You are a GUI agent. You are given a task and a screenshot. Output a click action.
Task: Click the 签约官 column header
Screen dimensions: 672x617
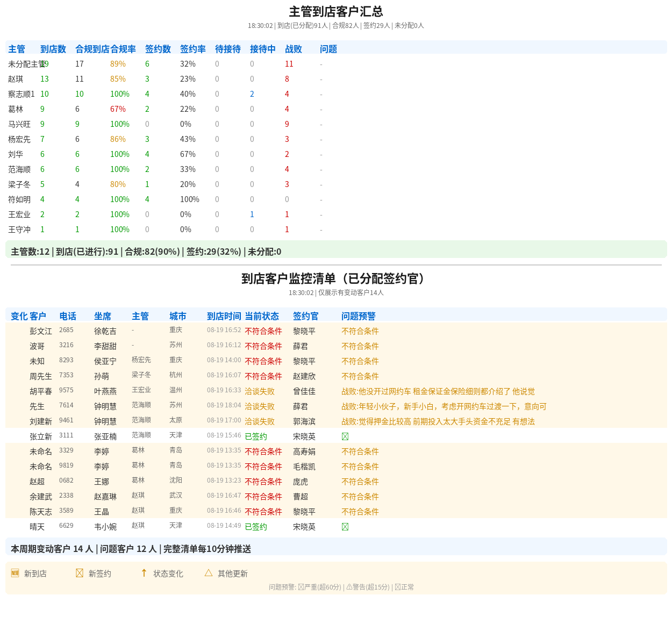[x=306, y=316]
